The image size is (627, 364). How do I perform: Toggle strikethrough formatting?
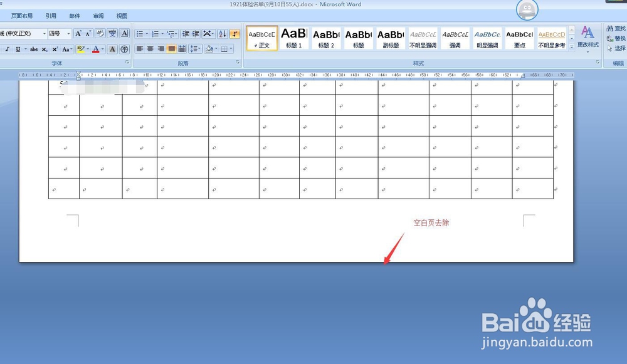(34, 49)
